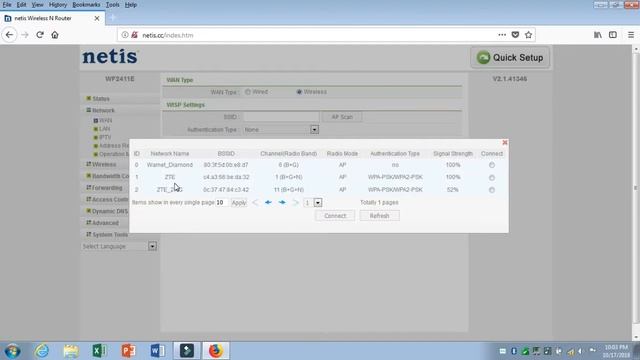The width and height of the screenshot is (640, 360).
Task: Open a new tab with plus button
Action: coord(113,18)
